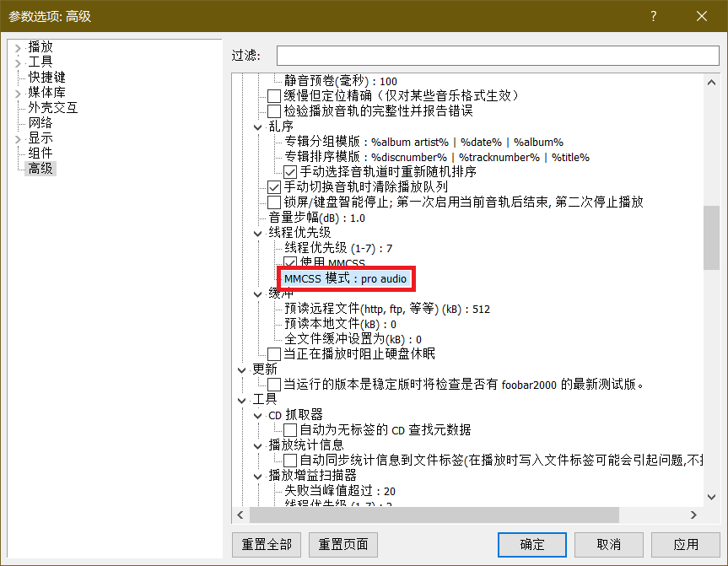
Task: Expand the 媒体库 category arrow
Action: tap(18, 94)
